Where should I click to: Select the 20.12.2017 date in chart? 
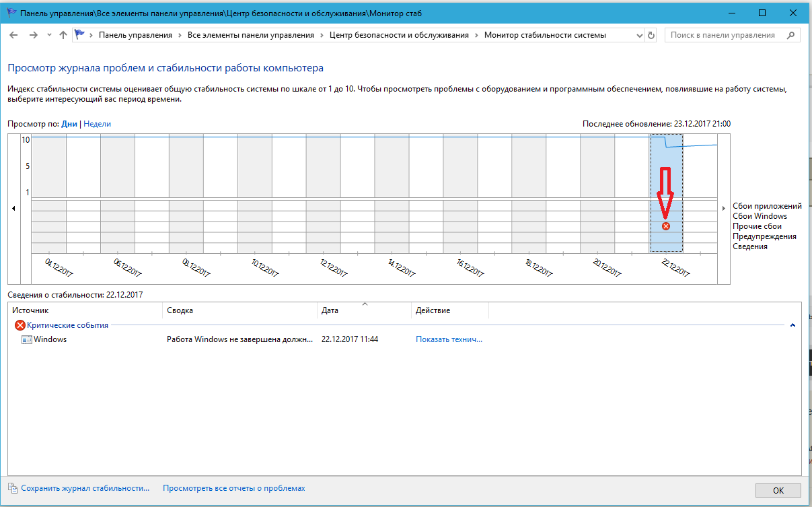click(x=608, y=267)
